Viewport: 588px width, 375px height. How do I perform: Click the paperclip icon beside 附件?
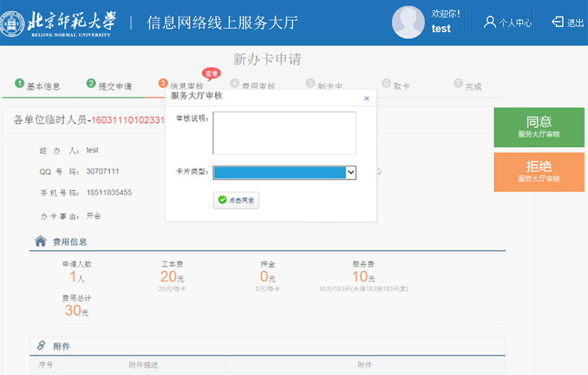(41, 345)
